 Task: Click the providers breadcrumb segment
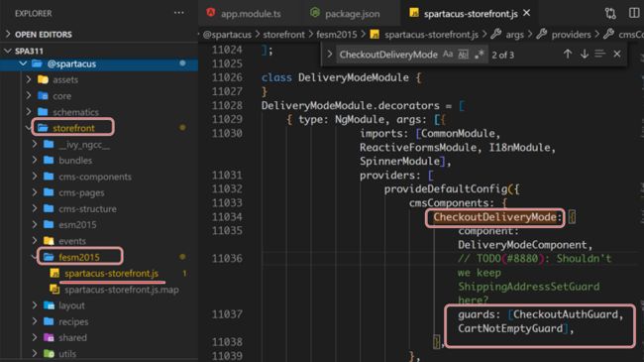pyautogui.click(x=571, y=35)
